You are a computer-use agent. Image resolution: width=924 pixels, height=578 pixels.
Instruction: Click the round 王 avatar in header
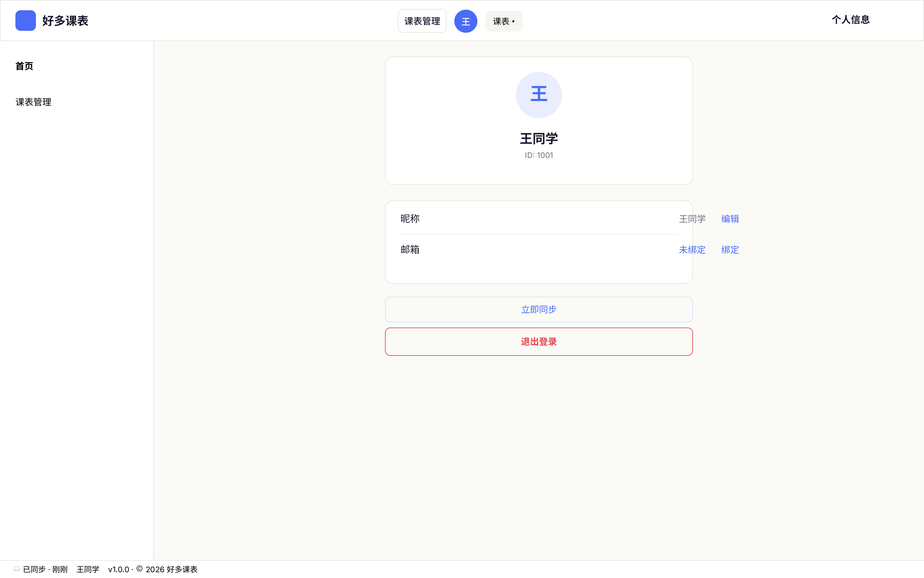point(466,21)
